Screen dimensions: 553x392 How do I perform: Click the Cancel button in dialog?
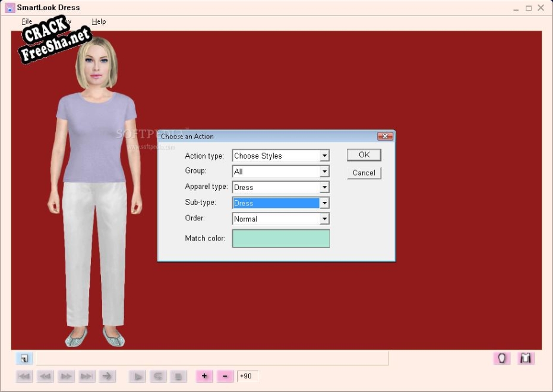pyautogui.click(x=364, y=173)
